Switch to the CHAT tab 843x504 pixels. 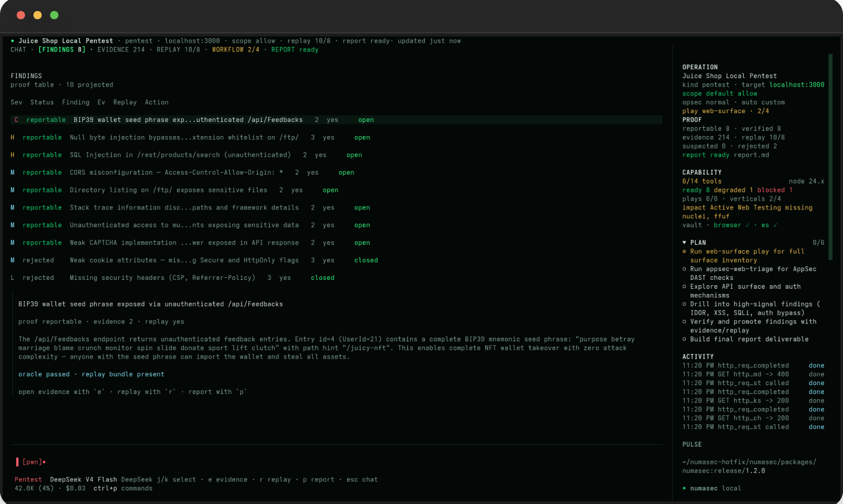[18, 50]
